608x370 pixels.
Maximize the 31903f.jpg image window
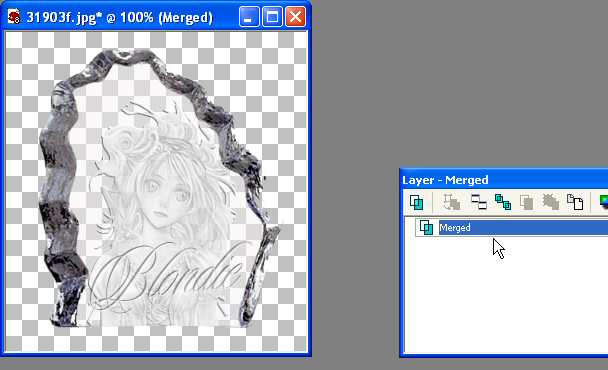pyautogui.click(x=272, y=17)
